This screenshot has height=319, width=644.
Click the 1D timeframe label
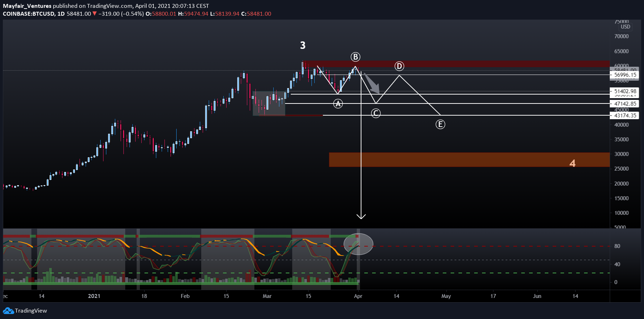(61, 14)
